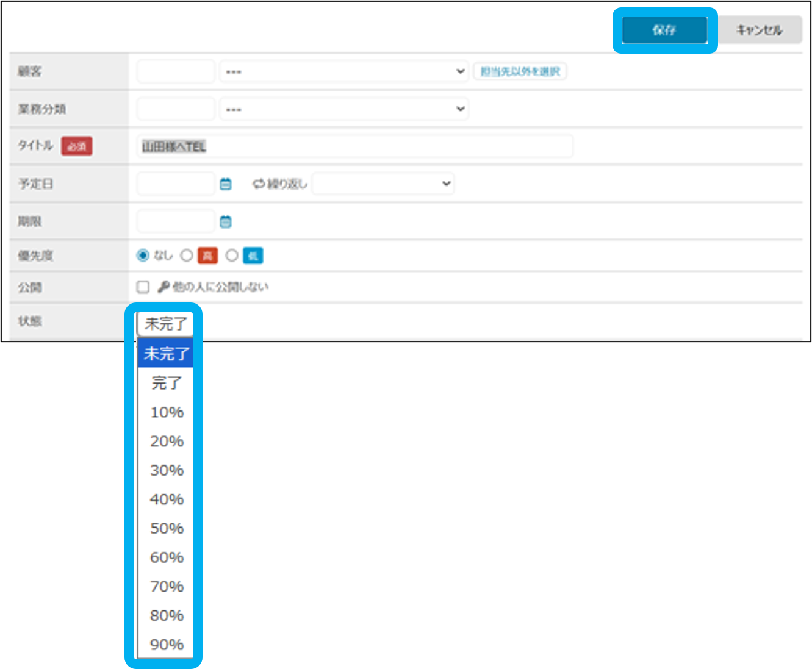This screenshot has height=669, width=812.
Task: Open the 業務分類 selection dropdown
Action: (343, 109)
